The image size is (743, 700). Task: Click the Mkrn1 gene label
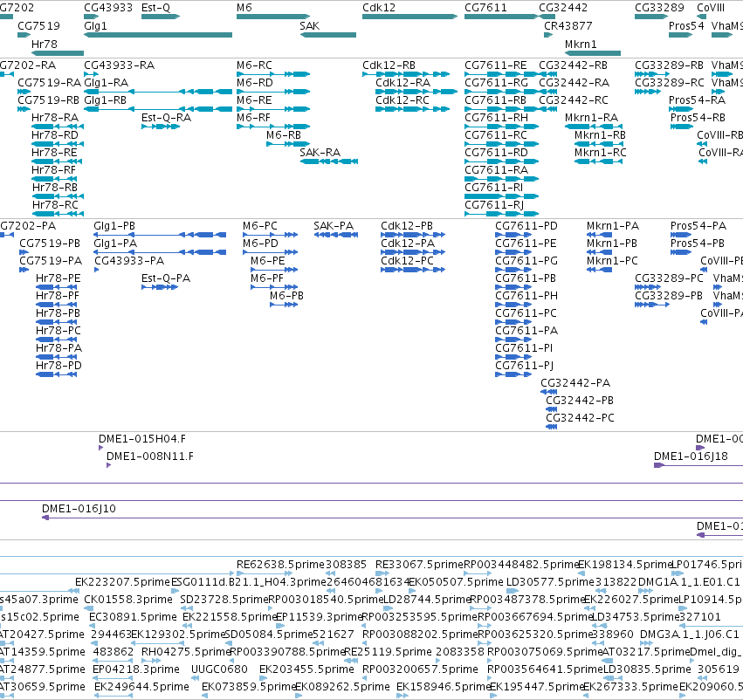click(x=581, y=44)
